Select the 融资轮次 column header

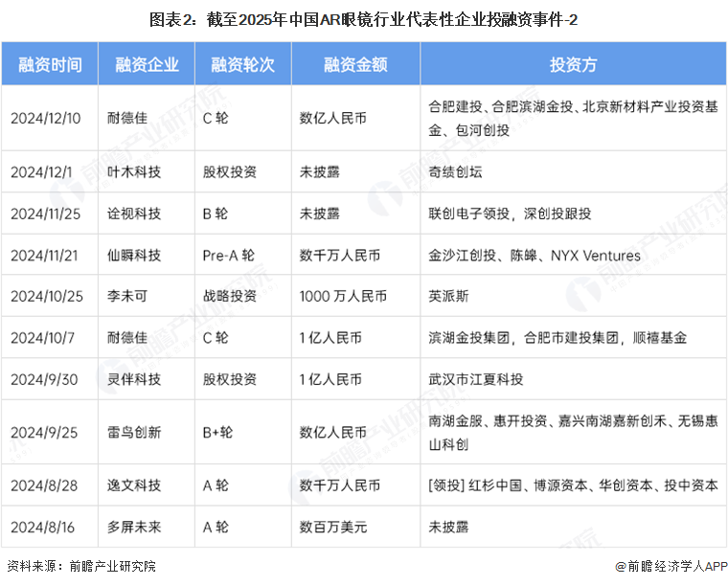tap(242, 64)
